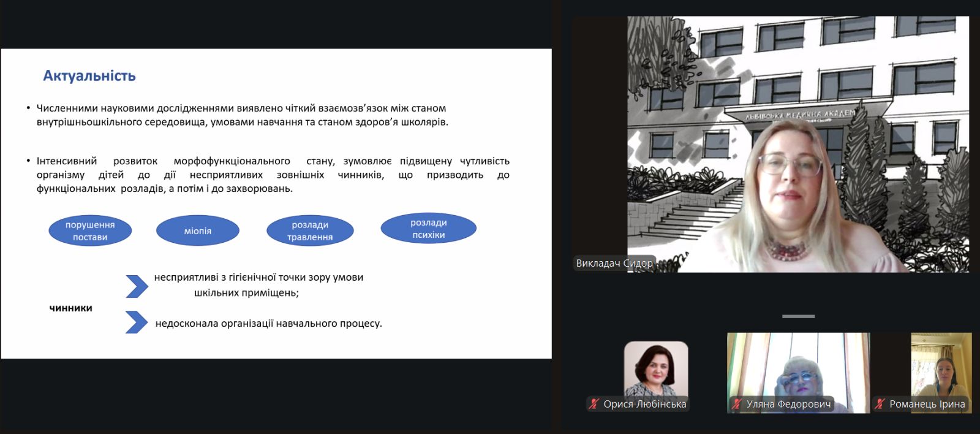Click the 'Викладач Сидор' name label
This screenshot has height=434, width=980.
click(x=614, y=263)
